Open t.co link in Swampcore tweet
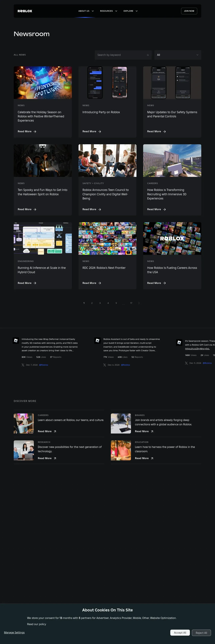215x644 pixels. tap(197, 349)
